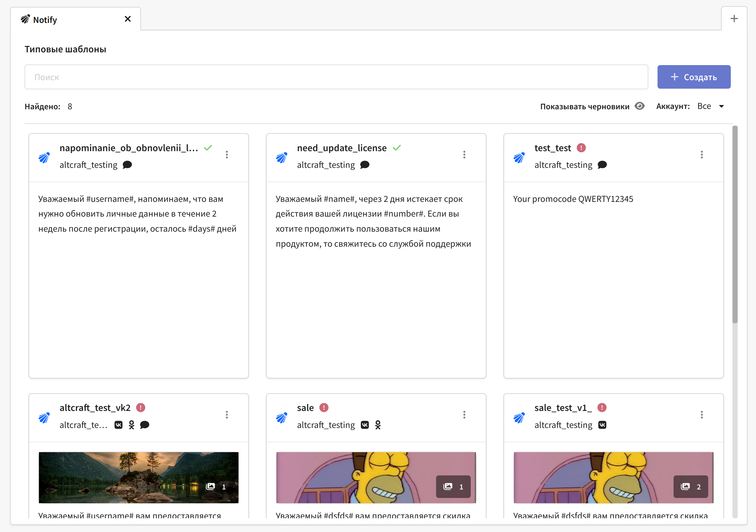Click Homer image thumbnail in sale_test_v1_ card

click(613, 477)
